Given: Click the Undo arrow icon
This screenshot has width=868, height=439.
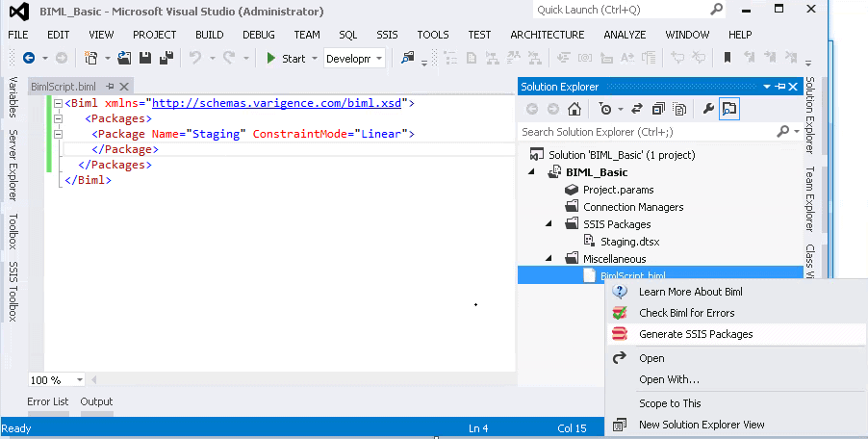Looking at the screenshot, I should tap(194, 58).
